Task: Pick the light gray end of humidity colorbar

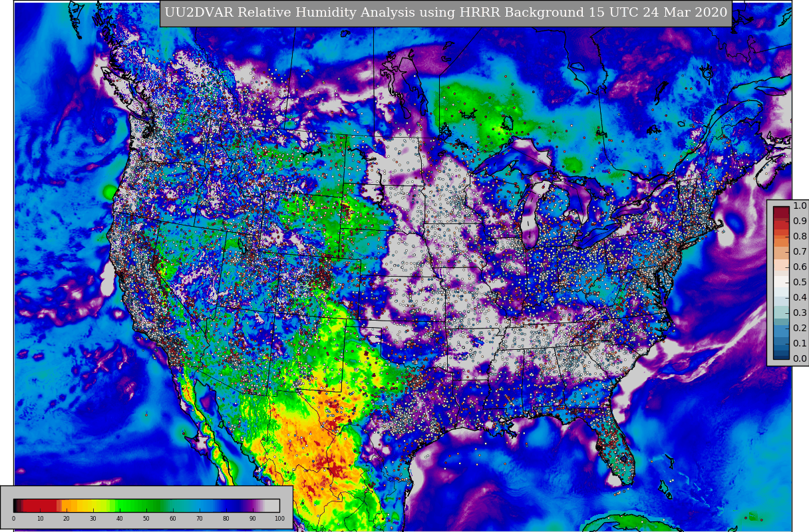Action: (273, 505)
